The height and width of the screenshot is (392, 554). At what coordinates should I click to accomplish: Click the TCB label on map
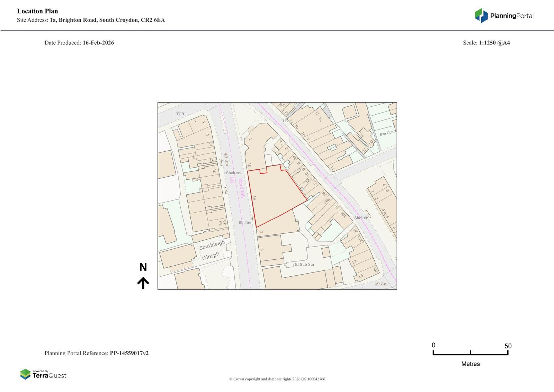(x=180, y=114)
